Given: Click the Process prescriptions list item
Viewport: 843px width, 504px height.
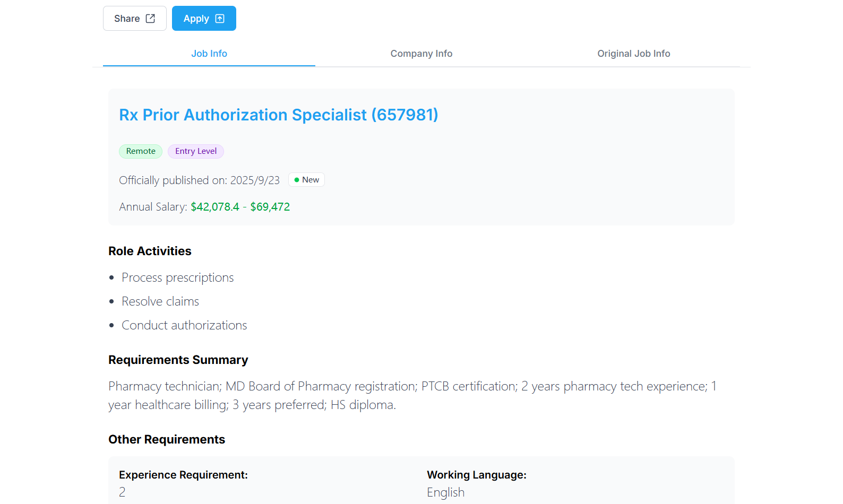Looking at the screenshot, I should point(177,277).
